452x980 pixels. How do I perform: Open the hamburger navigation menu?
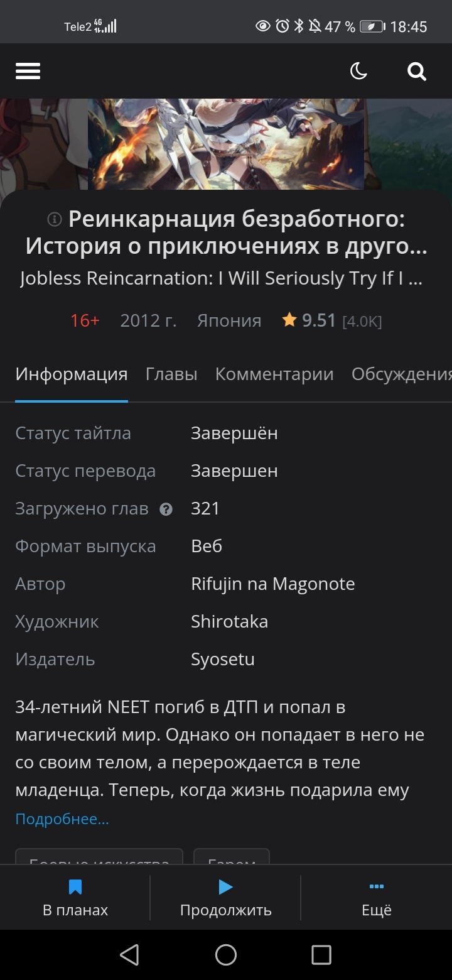[28, 72]
